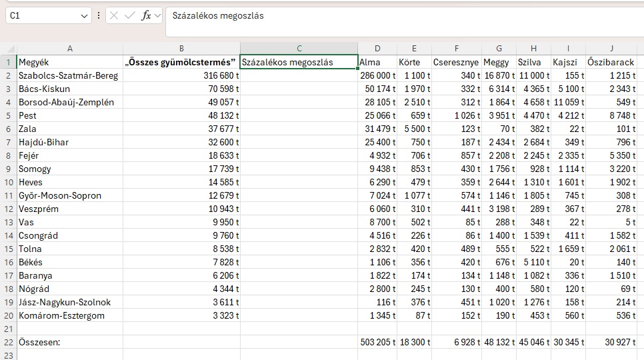Click the three-dot handle beside the Name Box
The width and height of the screenshot is (644, 360).
(x=99, y=15)
